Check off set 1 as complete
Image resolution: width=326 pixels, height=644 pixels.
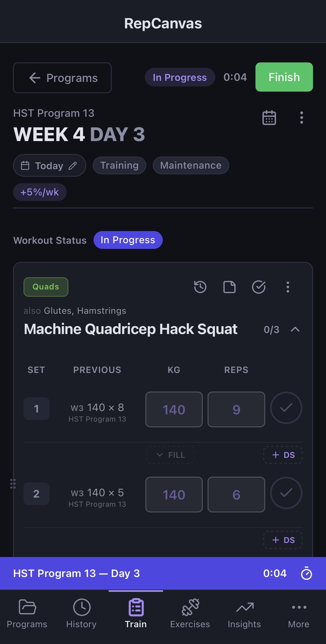click(x=286, y=408)
